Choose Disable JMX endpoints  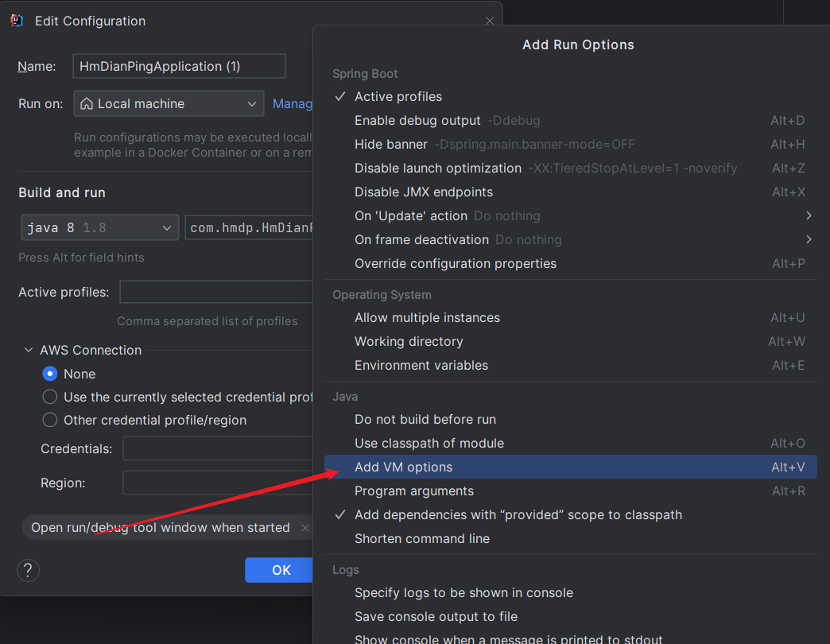(x=571, y=192)
